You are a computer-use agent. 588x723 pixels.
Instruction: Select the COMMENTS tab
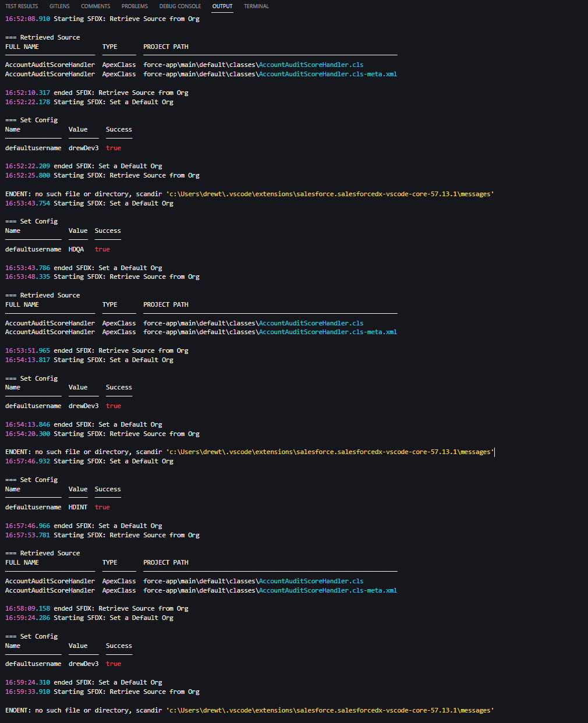coord(95,6)
